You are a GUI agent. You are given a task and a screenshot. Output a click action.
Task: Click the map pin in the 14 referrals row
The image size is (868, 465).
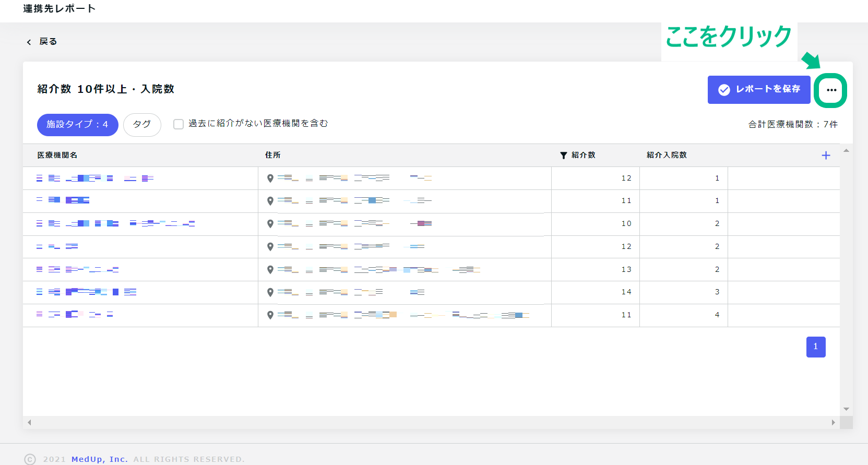(x=270, y=292)
